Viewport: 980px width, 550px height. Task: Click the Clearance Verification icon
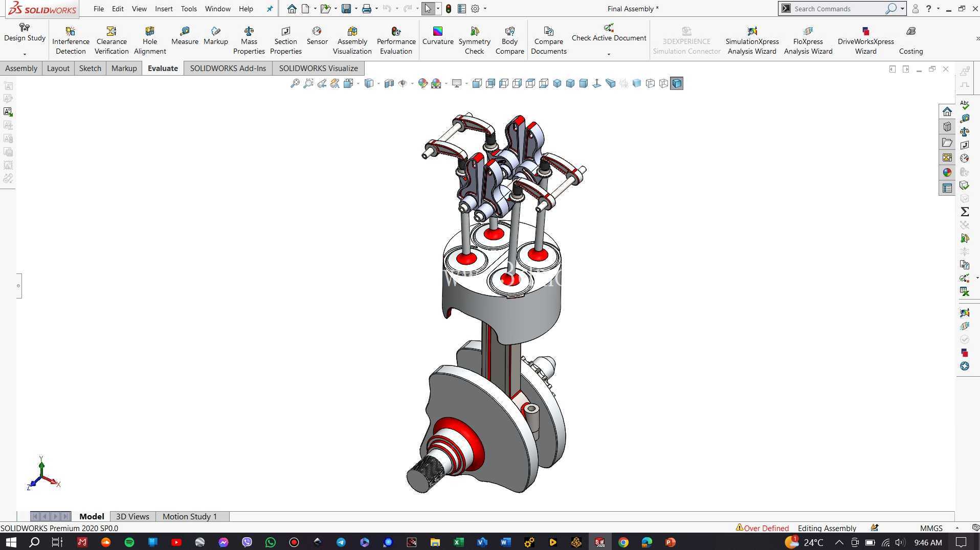coord(112,40)
